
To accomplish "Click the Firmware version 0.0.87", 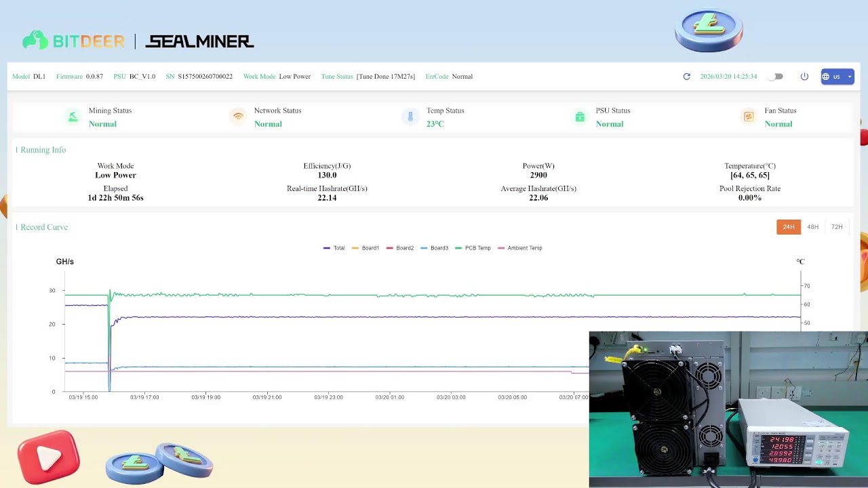I will click(94, 77).
